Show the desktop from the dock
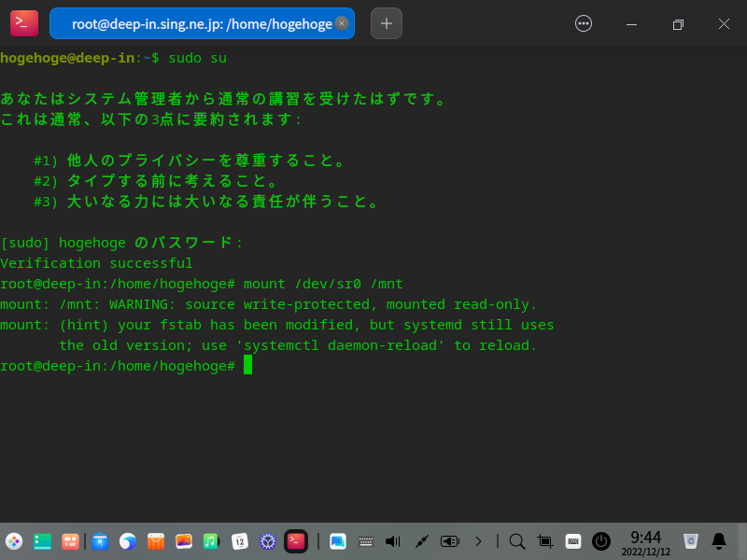The image size is (747, 560). pyautogui.click(x=42, y=541)
